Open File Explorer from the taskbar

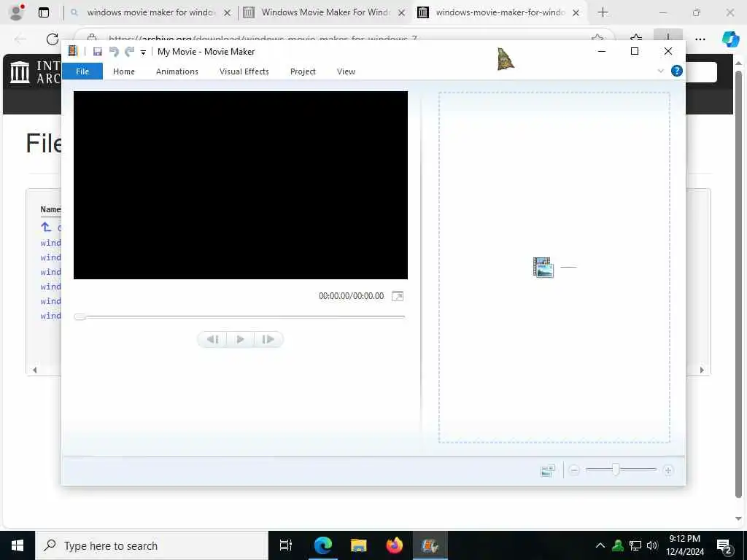pyautogui.click(x=359, y=545)
